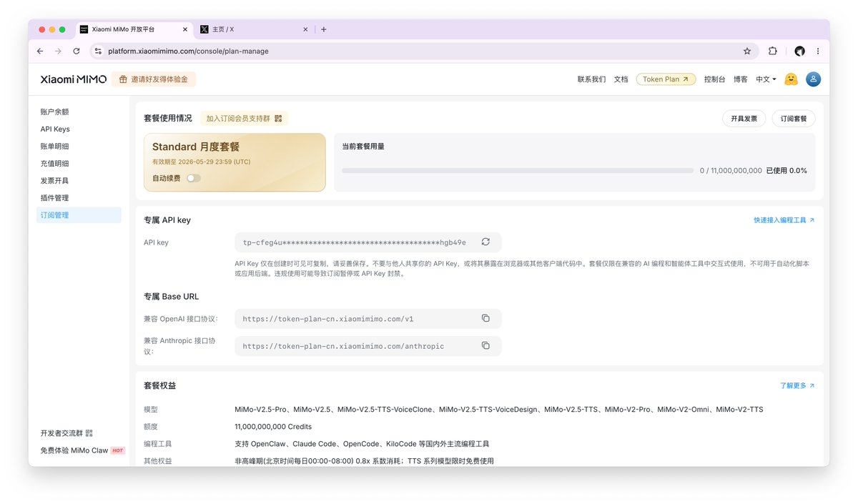
Task: Click the 11,000,000,000 Credits value
Action: click(x=273, y=427)
